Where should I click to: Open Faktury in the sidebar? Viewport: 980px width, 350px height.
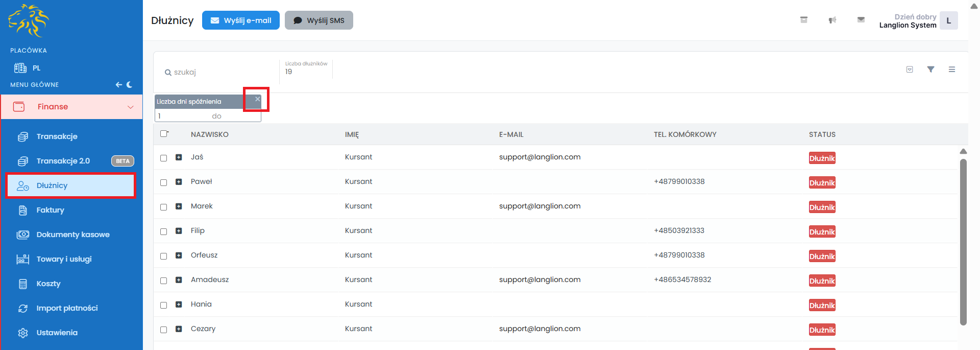(50, 210)
